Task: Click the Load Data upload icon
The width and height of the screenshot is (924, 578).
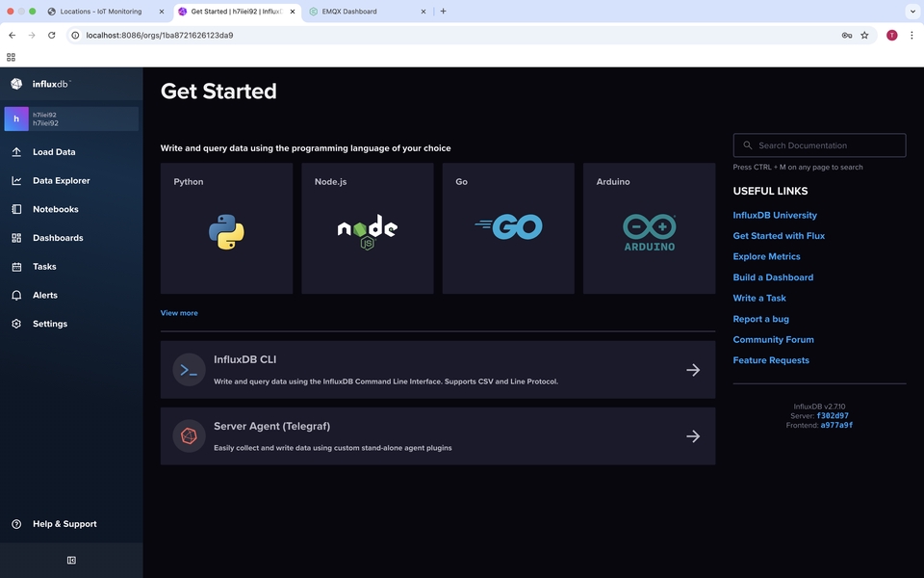Action: 16,152
